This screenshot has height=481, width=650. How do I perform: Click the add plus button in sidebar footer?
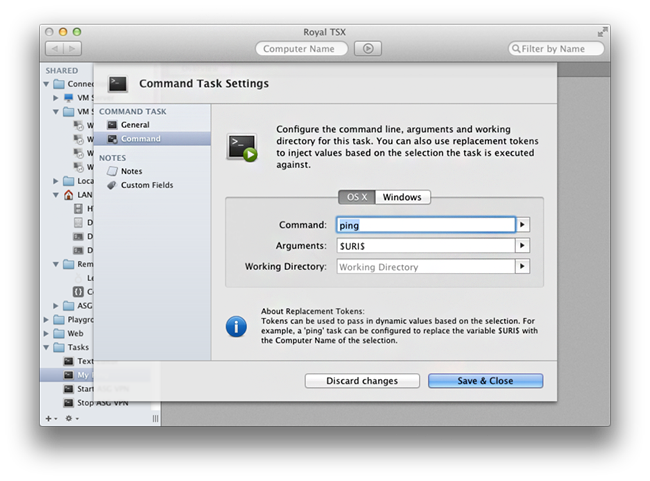point(49,419)
